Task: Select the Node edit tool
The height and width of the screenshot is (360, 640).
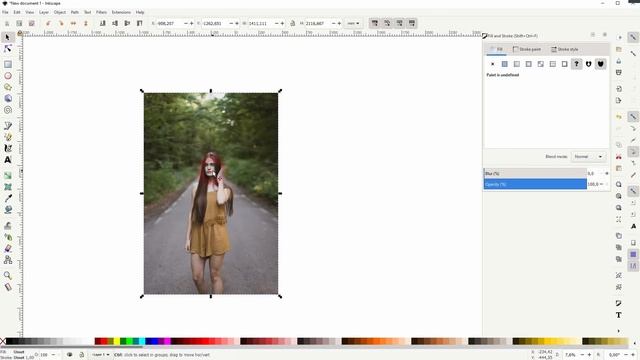Action: click(7, 49)
